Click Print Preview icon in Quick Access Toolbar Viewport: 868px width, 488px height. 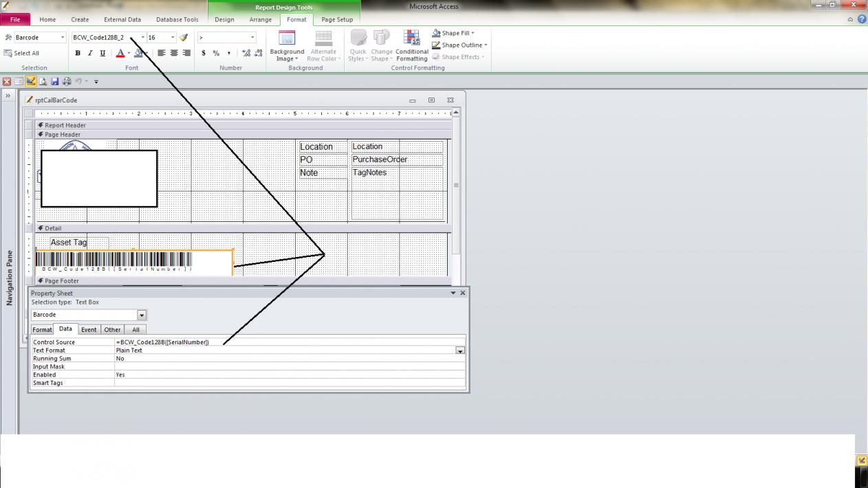click(x=43, y=81)
